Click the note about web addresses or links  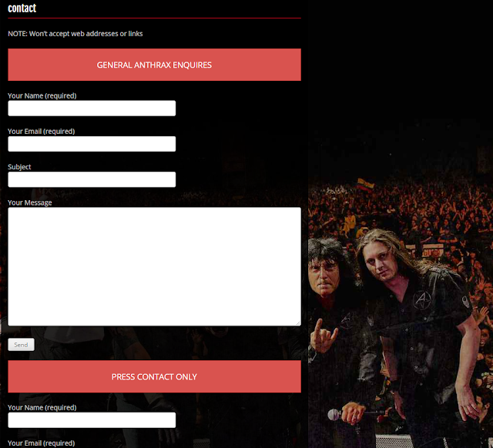pos(75,34)
